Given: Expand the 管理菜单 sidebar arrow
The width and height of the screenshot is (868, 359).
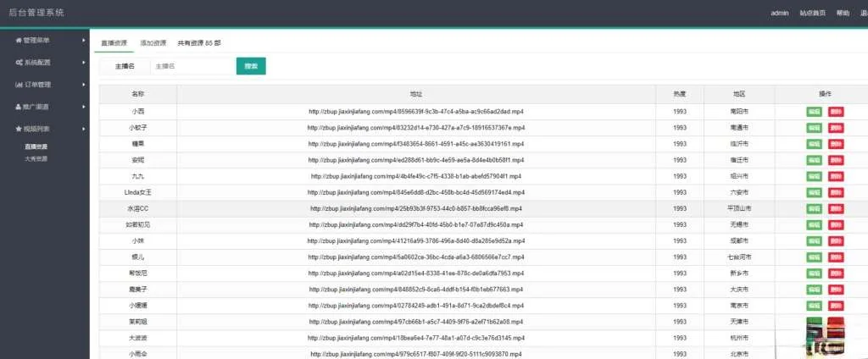Looking at the screenshot, I should pyautogui.click(x=83, y=40).
